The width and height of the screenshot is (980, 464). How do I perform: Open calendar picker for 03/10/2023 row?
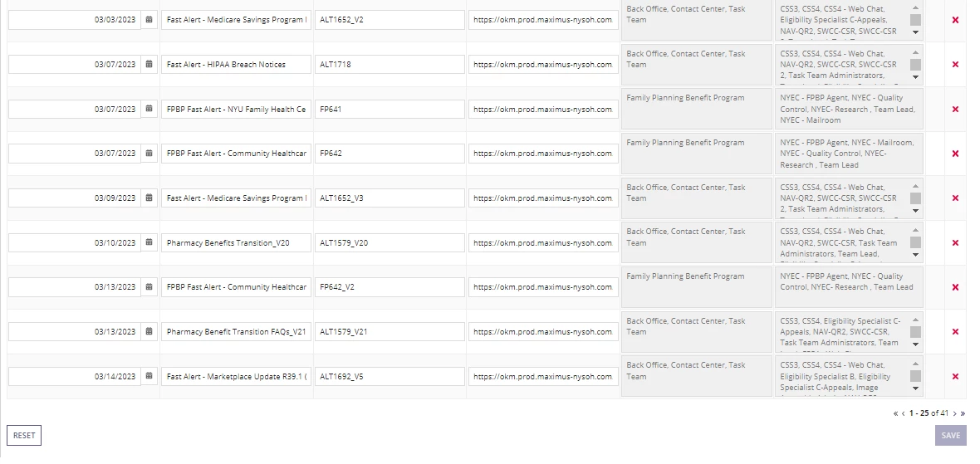pos(149,242)
